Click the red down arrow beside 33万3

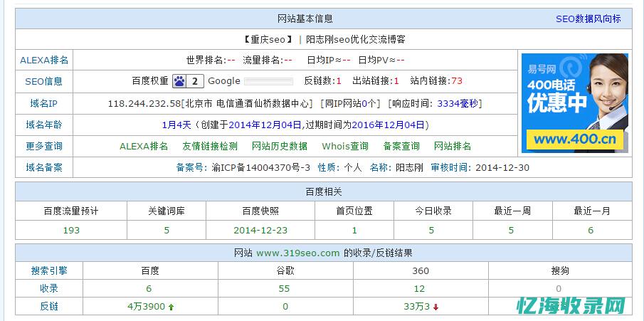tap(436, 307)
